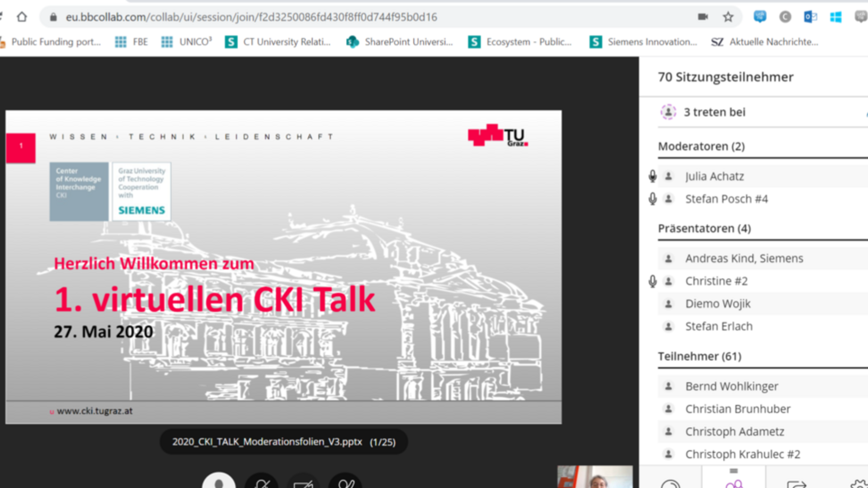Open Ecosystem - Public... bookmark
This screenshot has width=868, height=488.
point(520,42)
